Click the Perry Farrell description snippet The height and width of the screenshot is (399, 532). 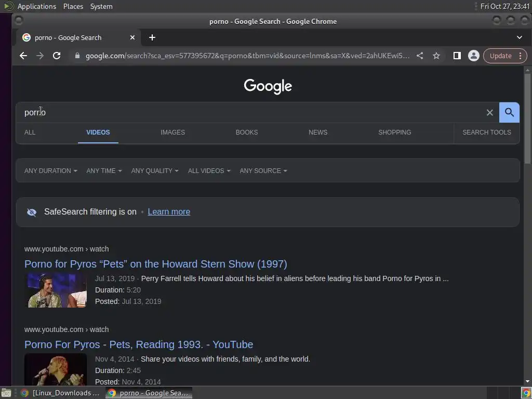[295, 278]
